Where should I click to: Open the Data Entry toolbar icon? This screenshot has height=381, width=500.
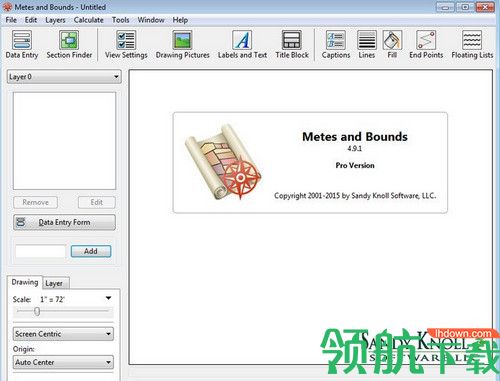[x=22, y=44]
